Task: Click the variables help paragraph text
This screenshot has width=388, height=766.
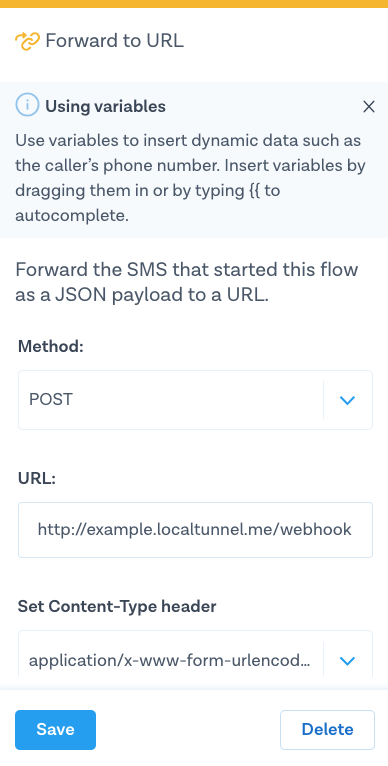Action: tap(191, 178)
